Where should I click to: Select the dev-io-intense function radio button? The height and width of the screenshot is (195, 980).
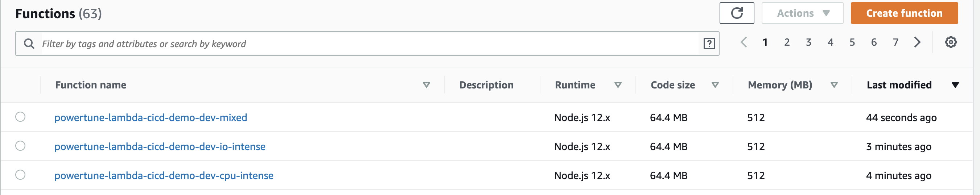pyautogui.click(x=21, y=146)
